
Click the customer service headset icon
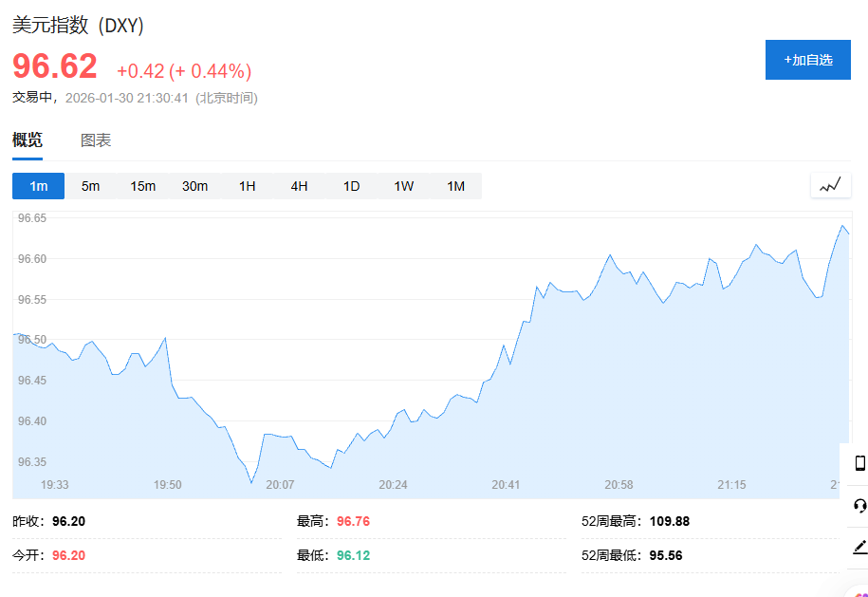tap(859, 505)
